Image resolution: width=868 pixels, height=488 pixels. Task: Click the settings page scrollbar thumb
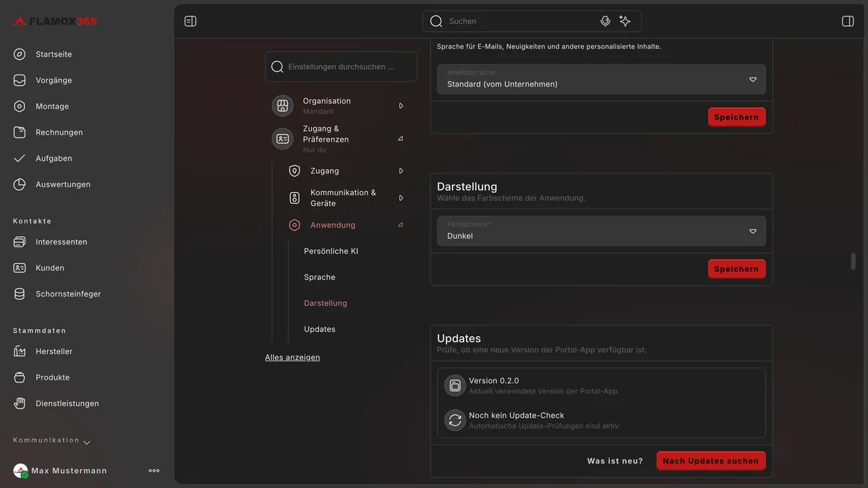point(854,261)
